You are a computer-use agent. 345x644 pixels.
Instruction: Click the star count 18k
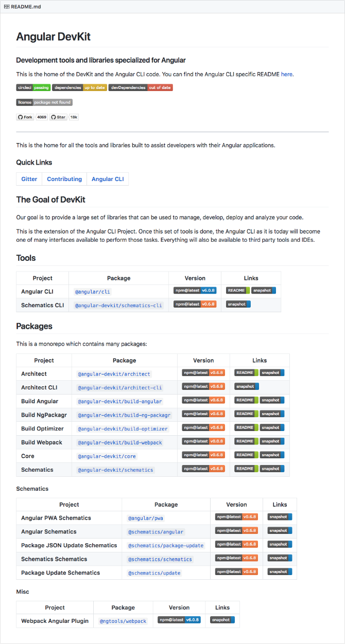coord(74,117)
